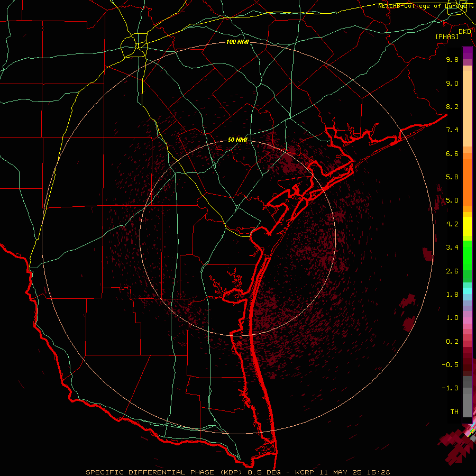476x476 pixels.
Task: Click the "50 NMI" range ring label
Action: tap(237, 140)
